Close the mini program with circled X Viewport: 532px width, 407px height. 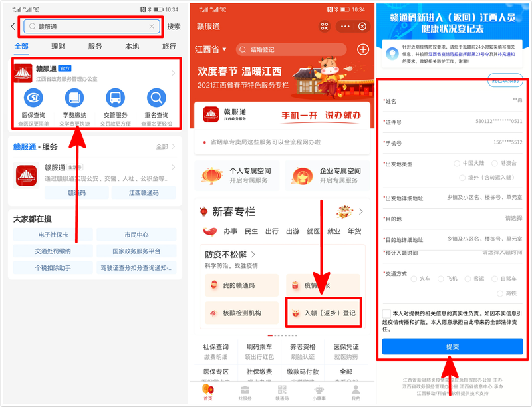click(362, 26)
